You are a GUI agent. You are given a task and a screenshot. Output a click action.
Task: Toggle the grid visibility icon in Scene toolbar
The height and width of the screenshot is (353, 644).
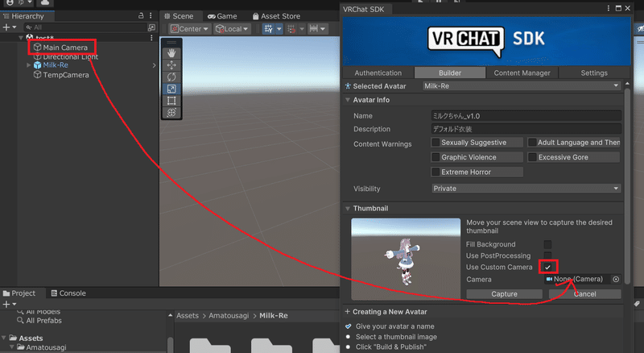tap(269, 29)
